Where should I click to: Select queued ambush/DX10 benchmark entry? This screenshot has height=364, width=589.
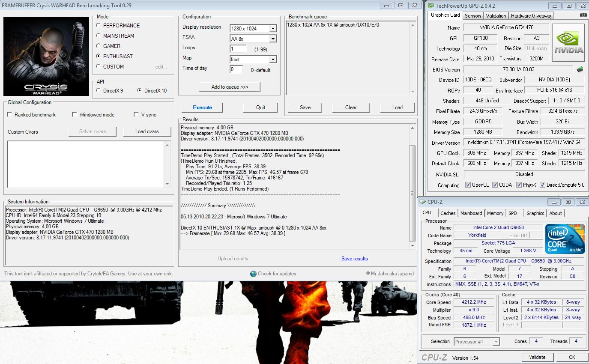(x=333, y=25)
